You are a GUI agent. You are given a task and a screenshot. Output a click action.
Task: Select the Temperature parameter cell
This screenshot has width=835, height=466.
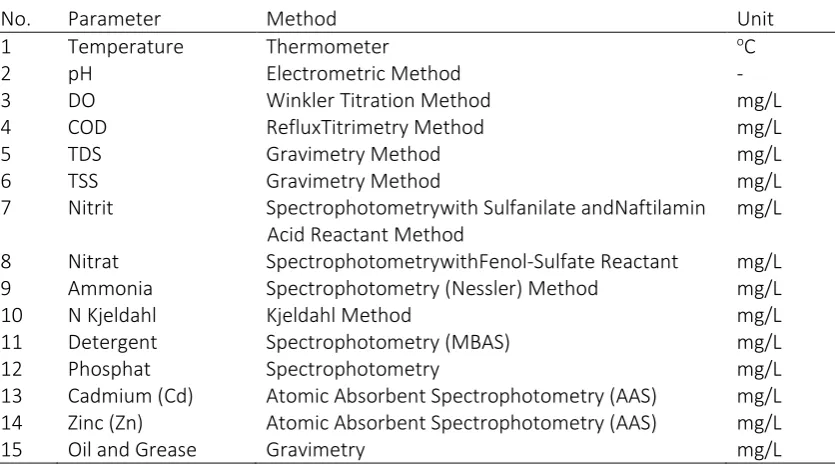(126, 47)
